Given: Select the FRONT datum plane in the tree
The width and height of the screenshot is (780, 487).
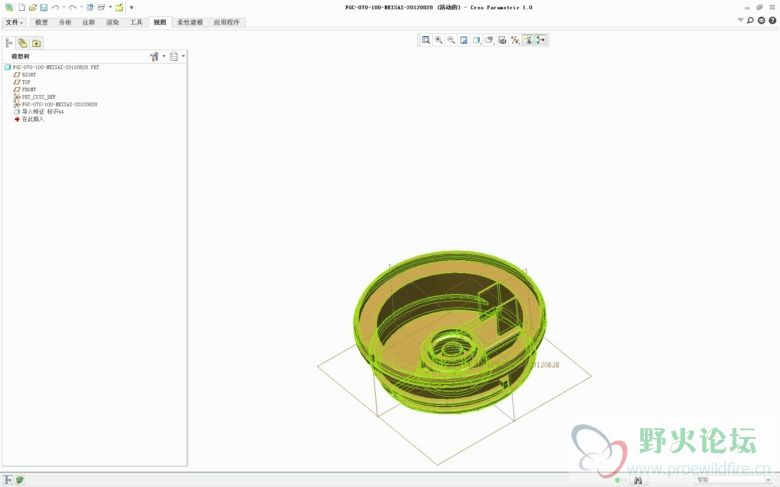Looking at the screenshot, I should click(25, 90).
